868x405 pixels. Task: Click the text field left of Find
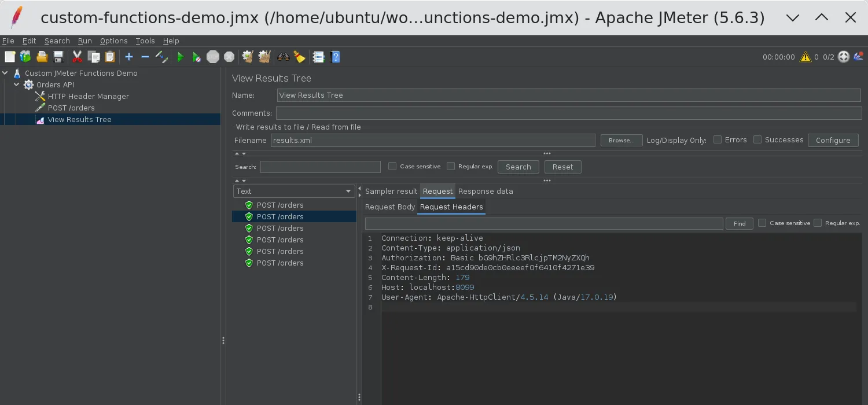click(544, 223)
